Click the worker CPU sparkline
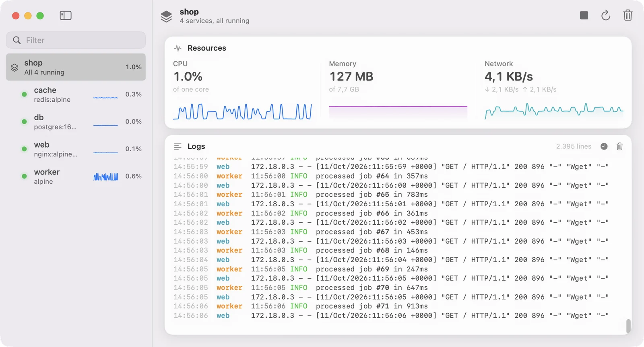This screenshot has width=644, height=347. pos(105,177)
